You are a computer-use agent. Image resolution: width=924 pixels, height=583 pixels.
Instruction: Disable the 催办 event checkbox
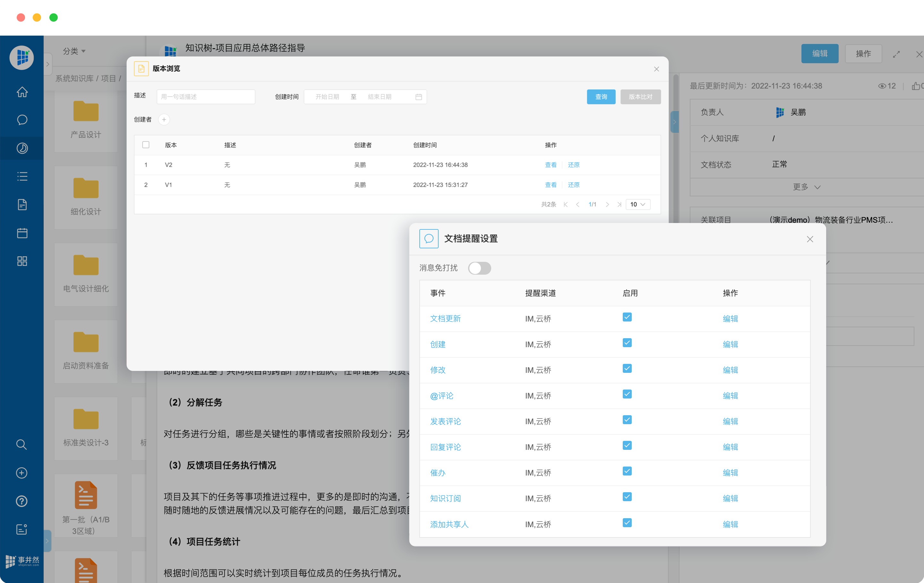627,471
